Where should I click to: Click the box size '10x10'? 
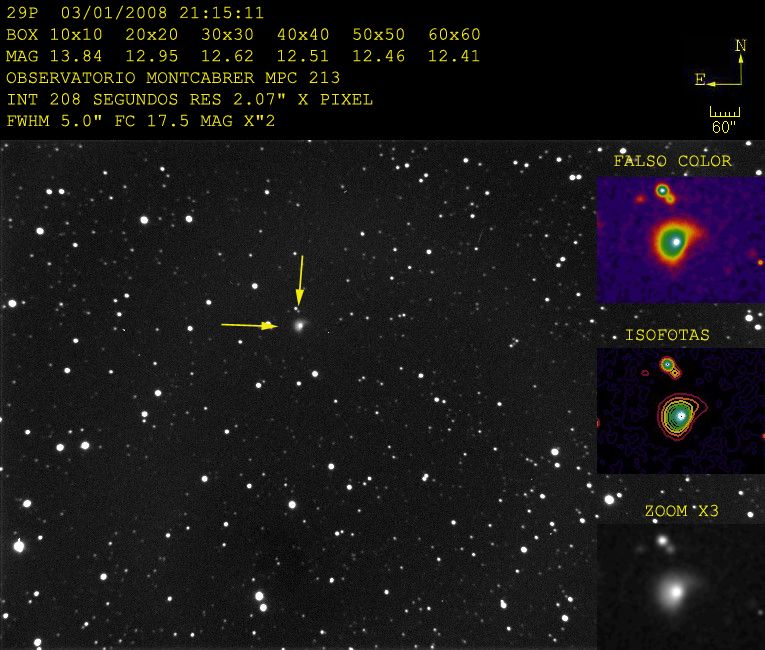[x=76, y=35]
